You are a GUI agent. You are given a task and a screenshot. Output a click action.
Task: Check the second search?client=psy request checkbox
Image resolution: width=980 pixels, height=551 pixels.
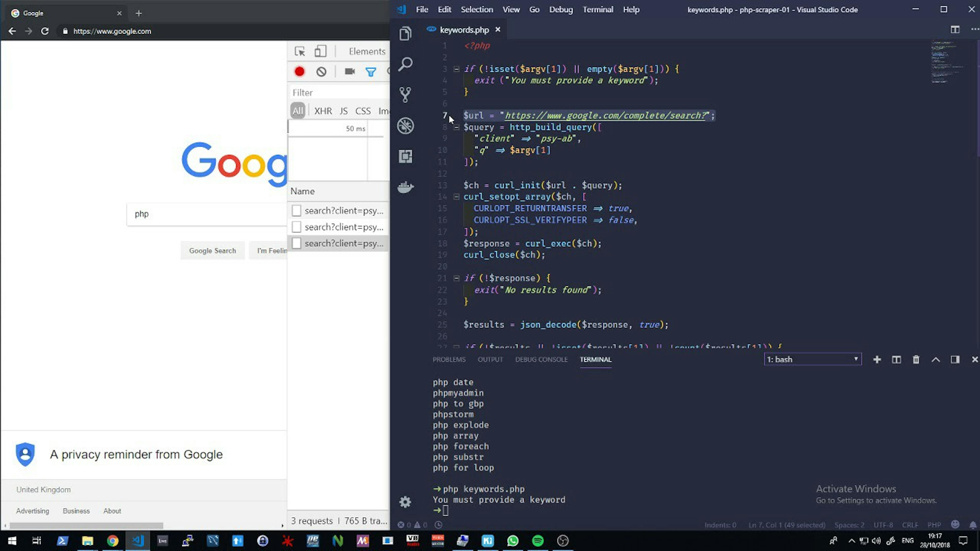pos(296,227)
